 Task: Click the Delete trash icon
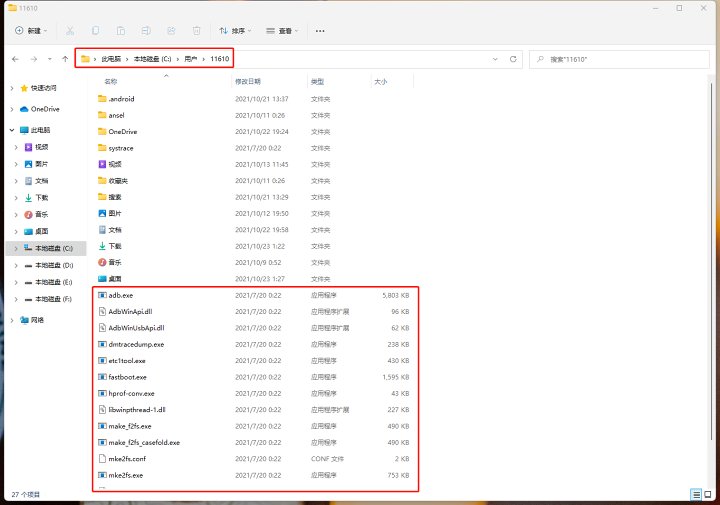pyautogui.click(x=197, y=31)
